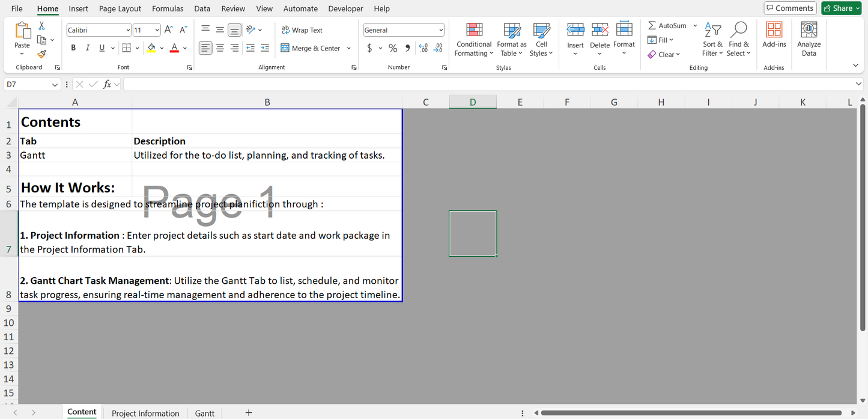Screen dimensions: 868x419
Task: Toggle Bold formatting
Action: pos(73,48)
